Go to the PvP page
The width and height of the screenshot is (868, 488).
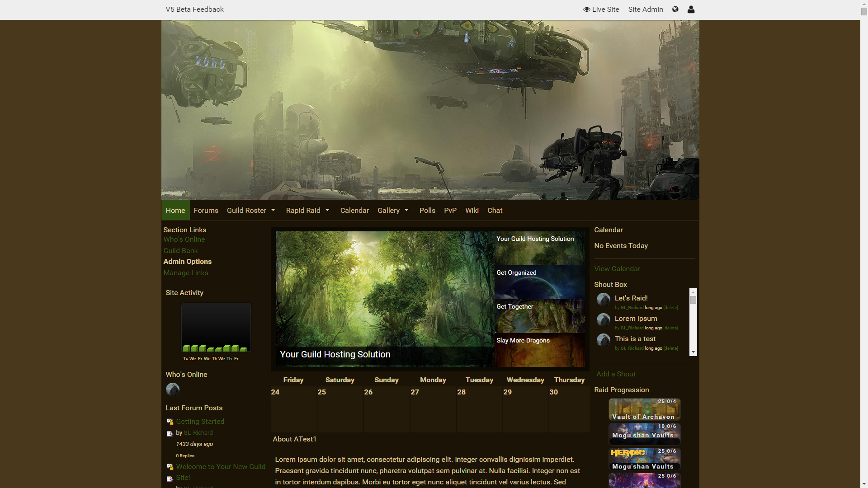pyautogui.click(x=450, y=210)
